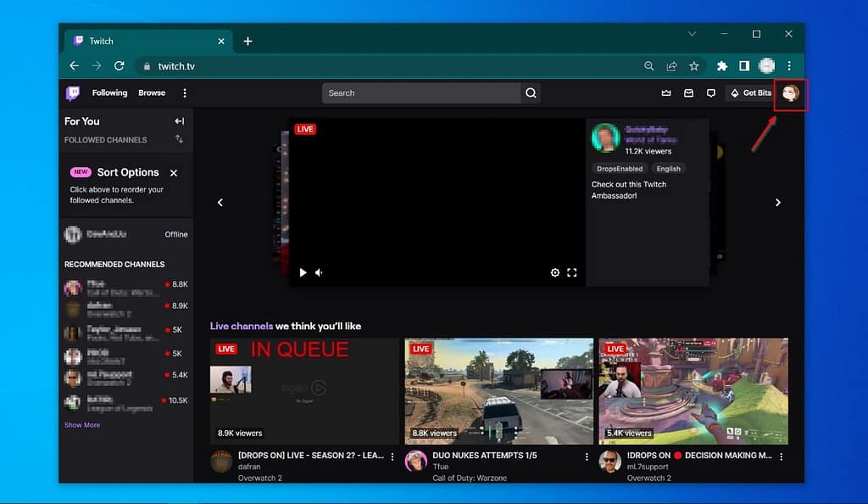Screen dimensions: 868x504
Task: Open the Browse page
Action: (x=152, y=93)
